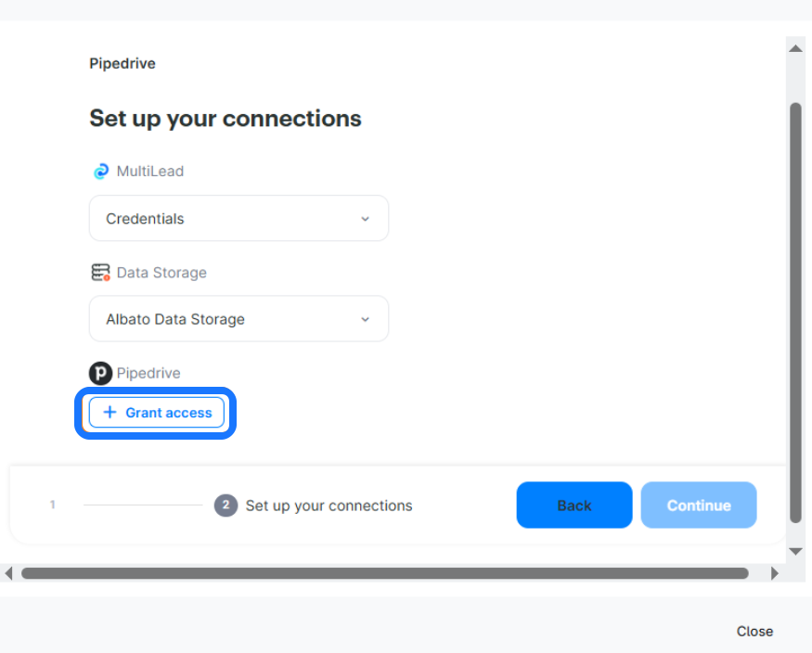
Task: Click the Set up your connections step label
Action: 329,506
